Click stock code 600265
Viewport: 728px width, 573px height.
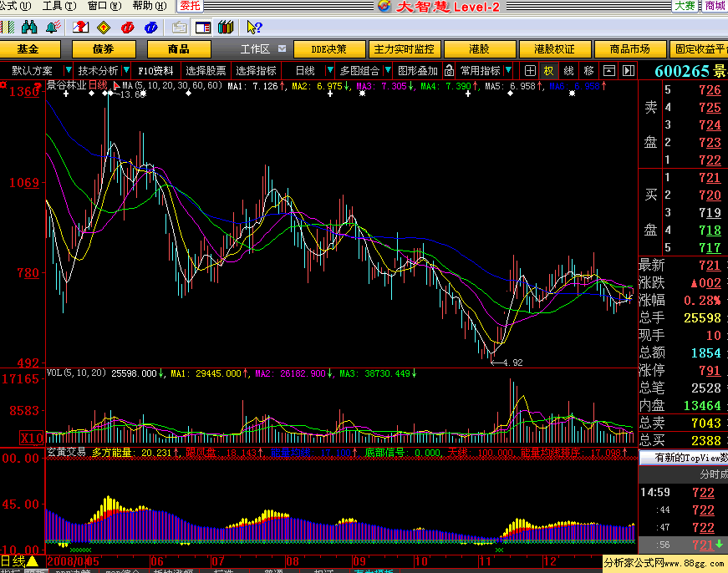click(682, 71)
